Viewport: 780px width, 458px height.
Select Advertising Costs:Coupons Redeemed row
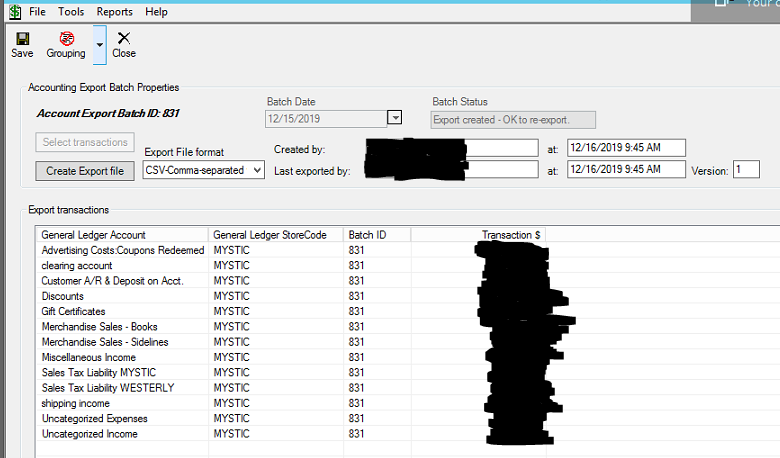[291, 250]
